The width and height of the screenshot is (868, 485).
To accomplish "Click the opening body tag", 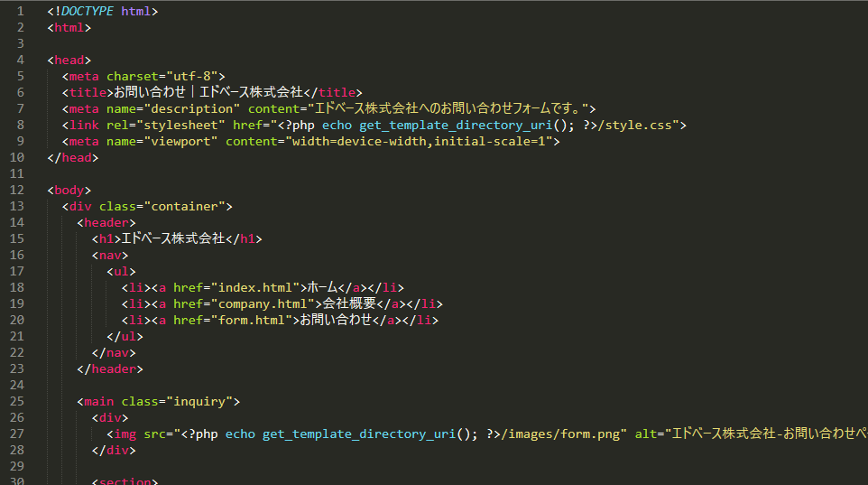I will [x=69, y=190].
